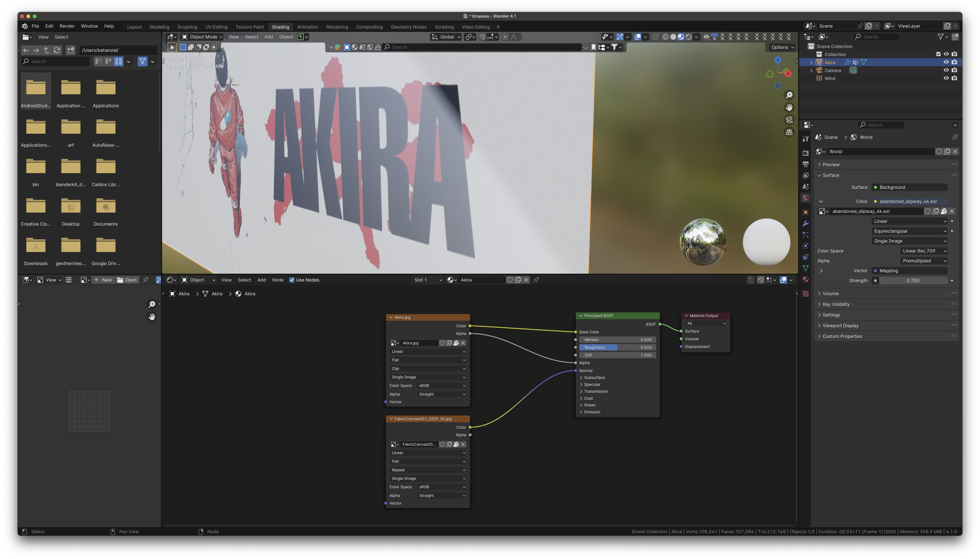This screenshot has height=559, width=980.
Task: Switch viewport to Wireframe shading
Action: tap(665, 37)
